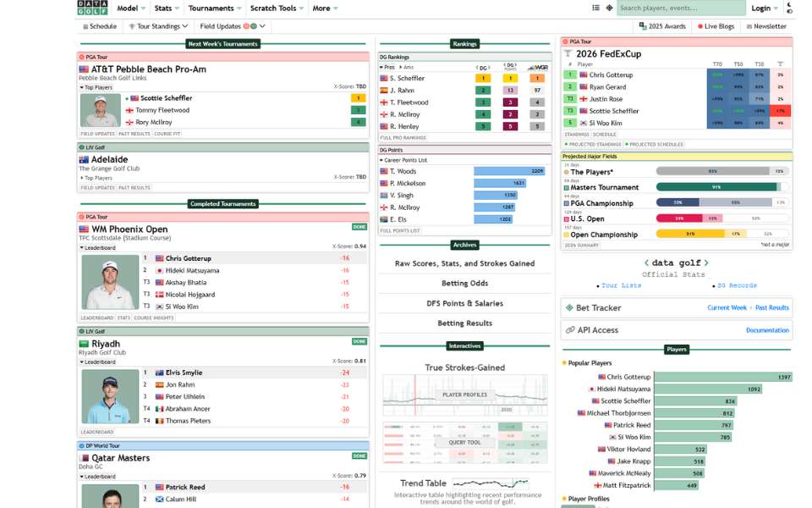Toggle the Pros filter in DG Rankings

[x=391, y=66]
